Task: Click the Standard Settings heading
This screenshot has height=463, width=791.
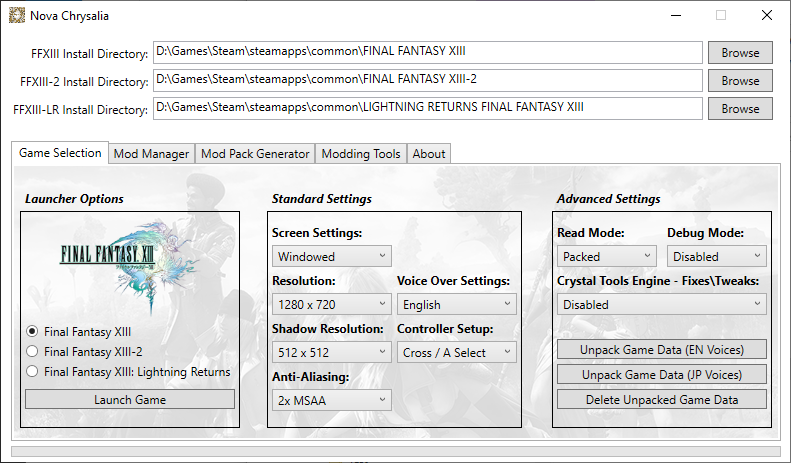Action: click(322, 199)
